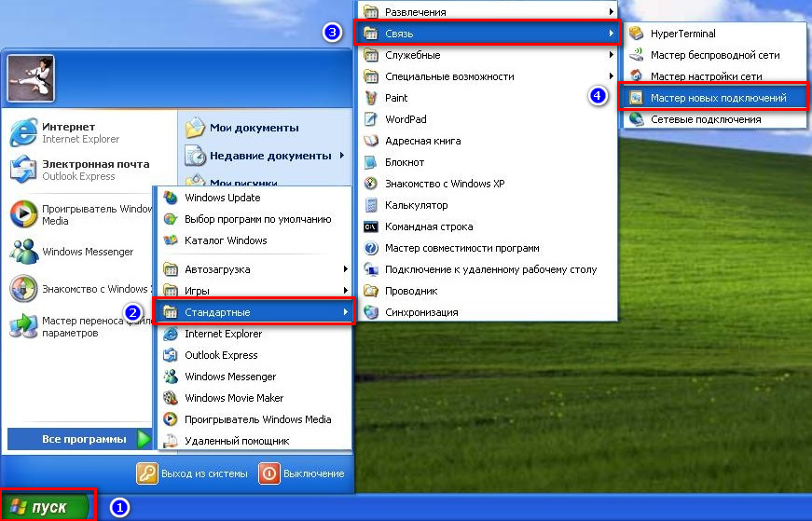Click the Командная строка icon
This screenshot has width=812, height=521.
(371, 226)
